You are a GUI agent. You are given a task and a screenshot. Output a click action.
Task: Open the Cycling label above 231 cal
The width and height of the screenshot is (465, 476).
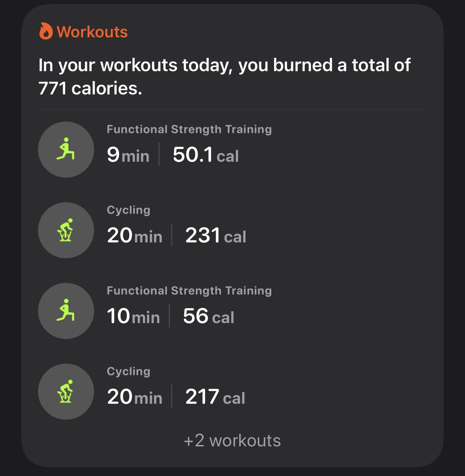(129, 210)
